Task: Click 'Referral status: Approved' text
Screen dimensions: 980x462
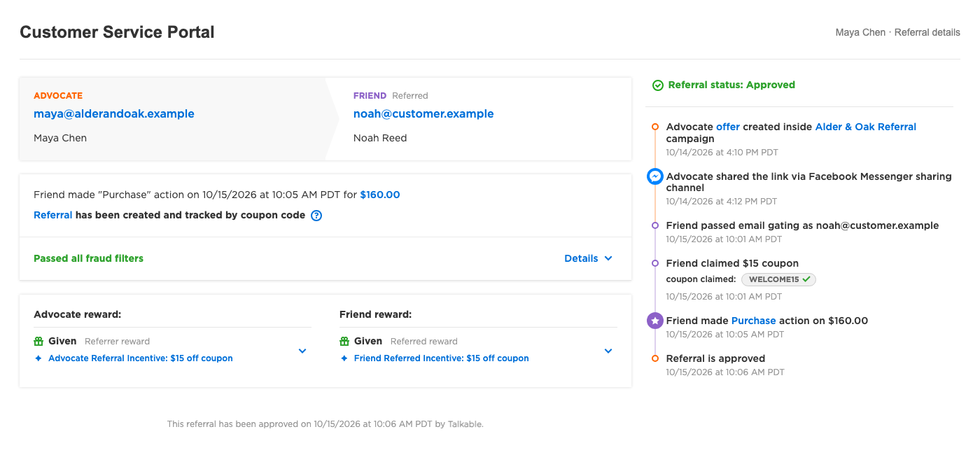Action: point(731,85)
